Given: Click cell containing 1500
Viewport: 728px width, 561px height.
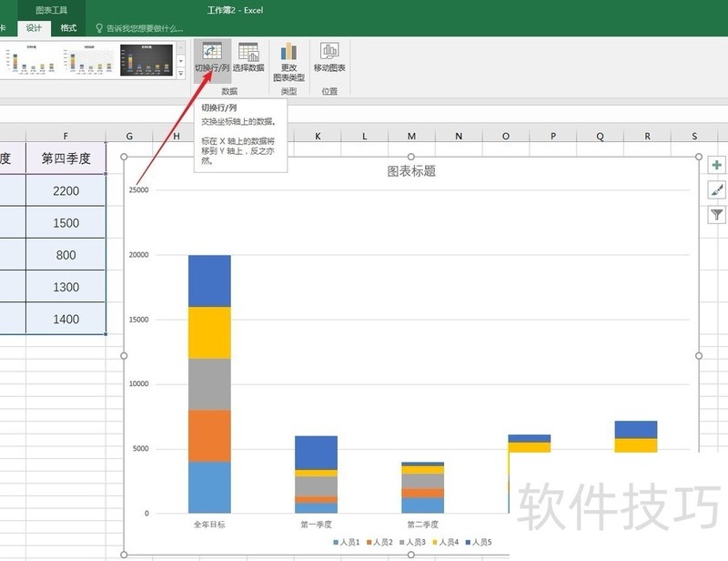Looking at the screenshot, I should [66, 222].
